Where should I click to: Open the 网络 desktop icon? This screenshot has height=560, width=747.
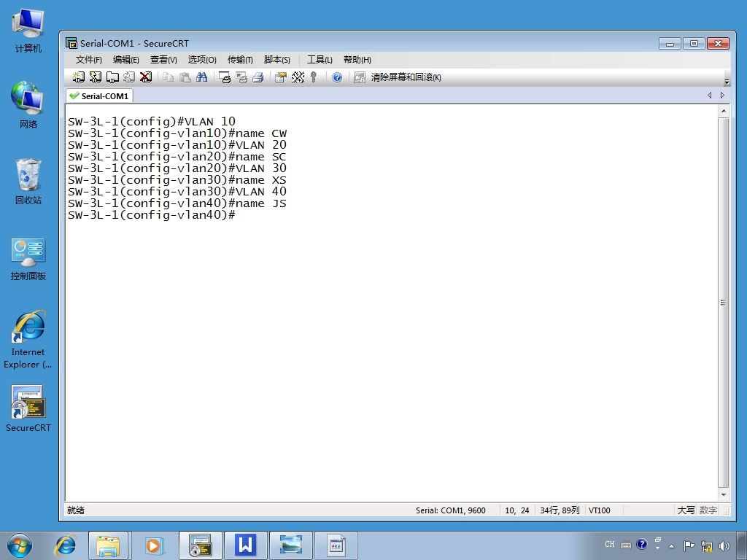[28, 105]
